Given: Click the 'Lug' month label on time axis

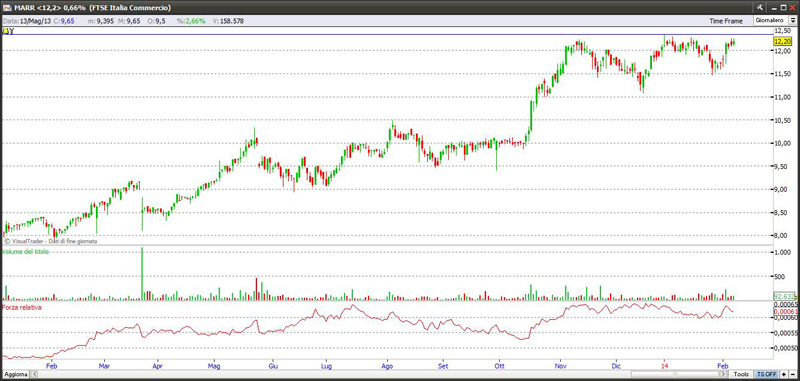Looking at the screenshot, I should pyautogui.click(x=327, y=366).
